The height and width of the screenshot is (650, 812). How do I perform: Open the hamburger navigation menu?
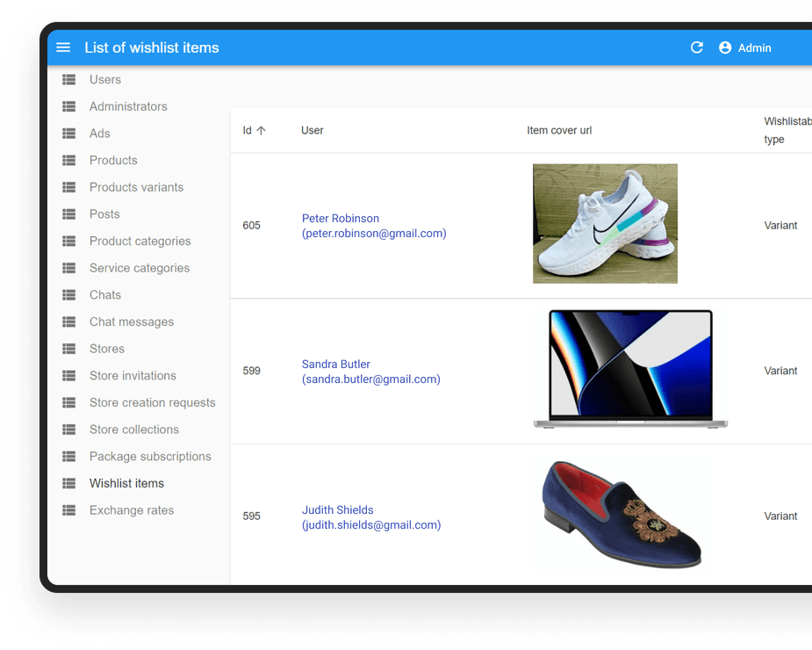62,47
